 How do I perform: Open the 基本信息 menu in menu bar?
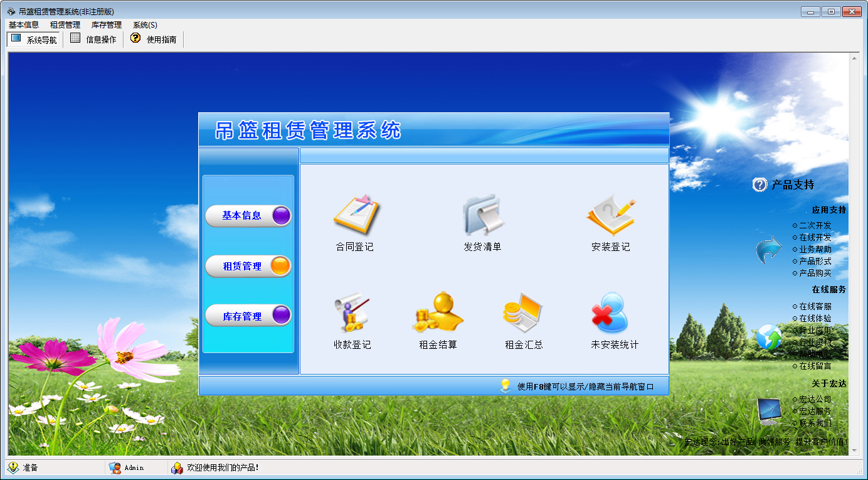tap(24, 25)
